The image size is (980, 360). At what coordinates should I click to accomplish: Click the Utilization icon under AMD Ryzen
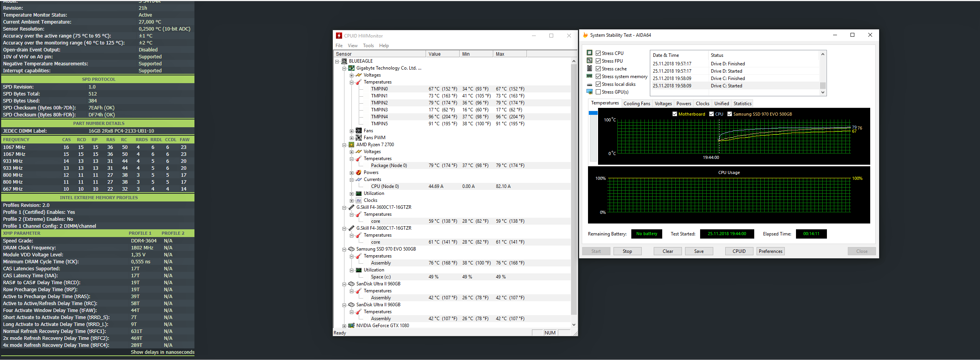(x=359, y=193)
